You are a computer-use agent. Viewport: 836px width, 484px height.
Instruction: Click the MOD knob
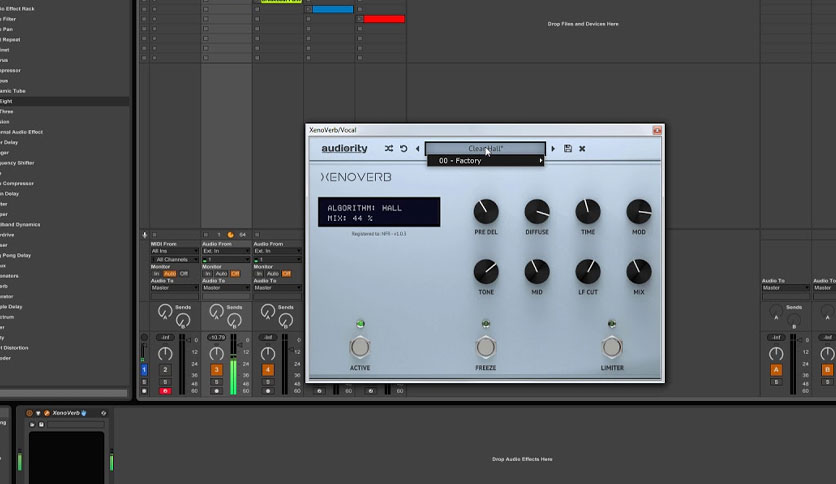tap(639, 212)
